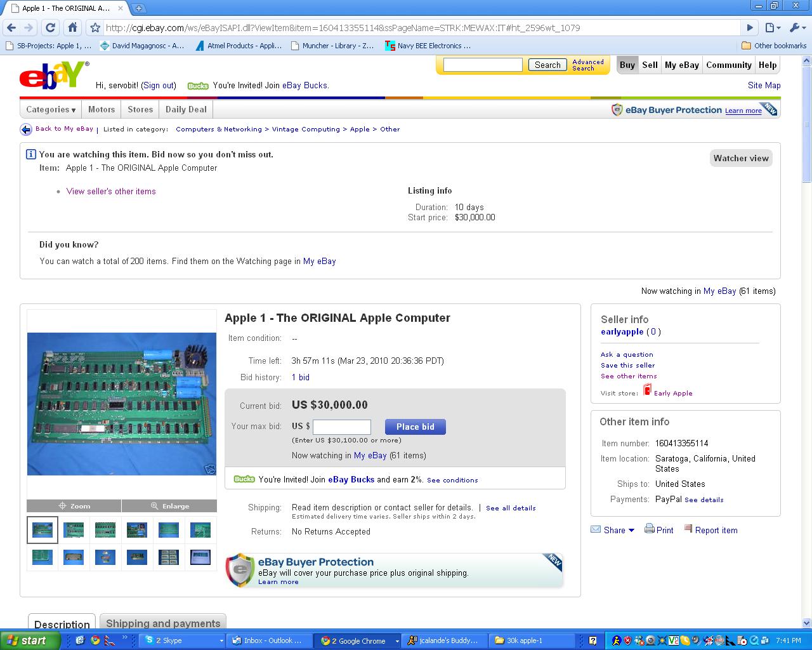
Task: Open the Motors tab
Action: pos(101,109)
